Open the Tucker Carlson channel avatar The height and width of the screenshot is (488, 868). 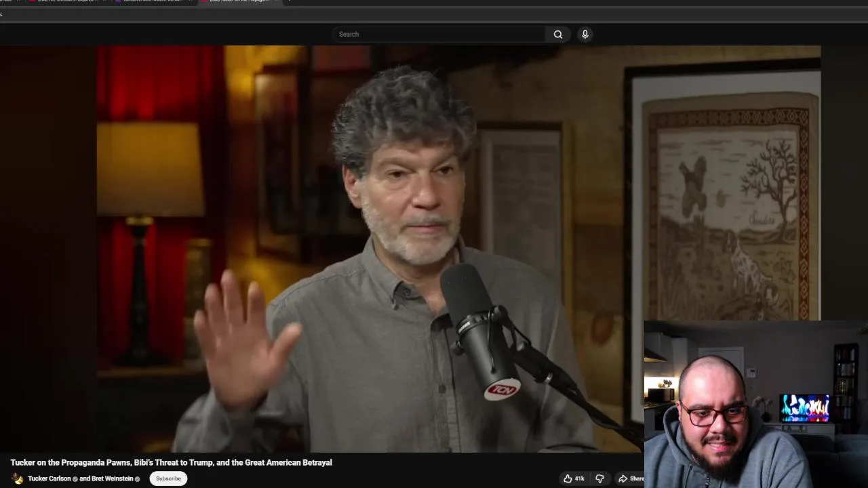(18, 479)
